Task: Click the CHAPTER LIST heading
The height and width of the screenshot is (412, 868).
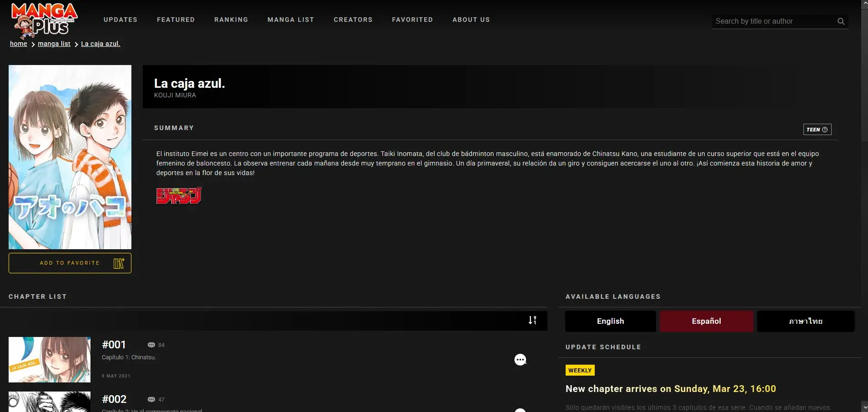Action: point(38,296)
